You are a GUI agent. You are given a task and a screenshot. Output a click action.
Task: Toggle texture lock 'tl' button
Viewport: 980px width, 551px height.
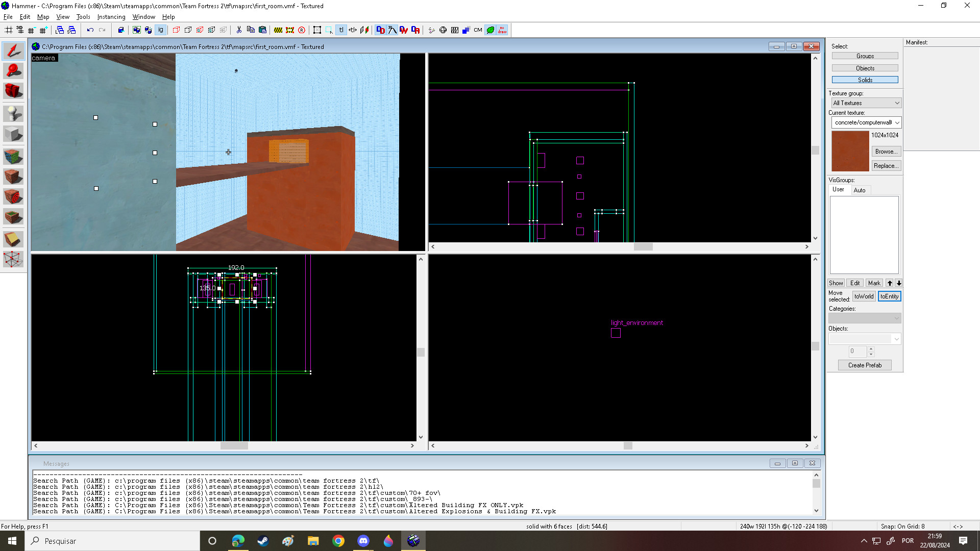(341, 30)
